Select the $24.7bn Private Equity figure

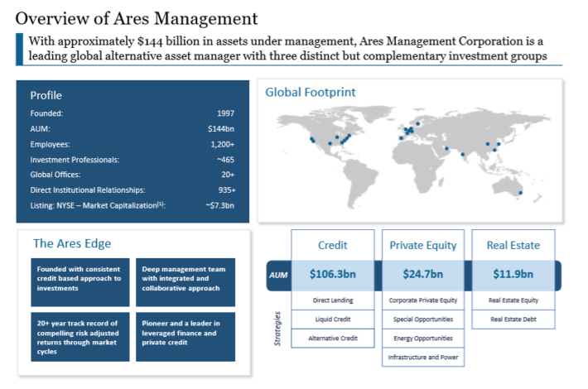(422, 274)
